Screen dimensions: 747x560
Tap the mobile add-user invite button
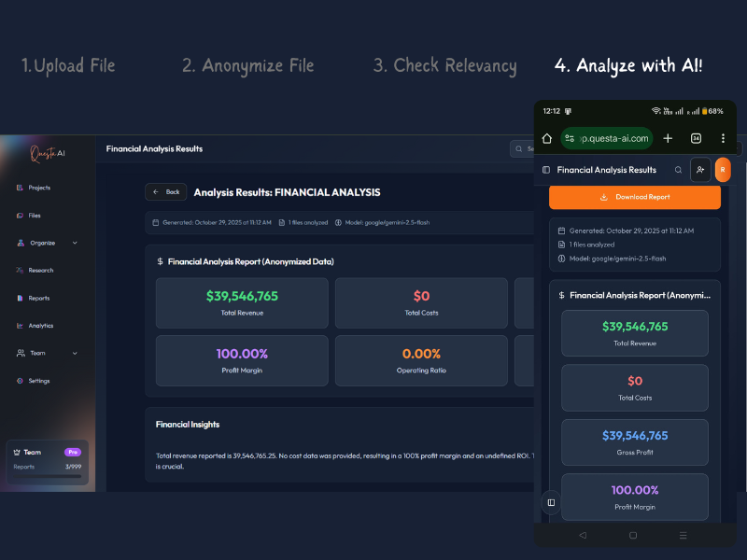point(700,170)
